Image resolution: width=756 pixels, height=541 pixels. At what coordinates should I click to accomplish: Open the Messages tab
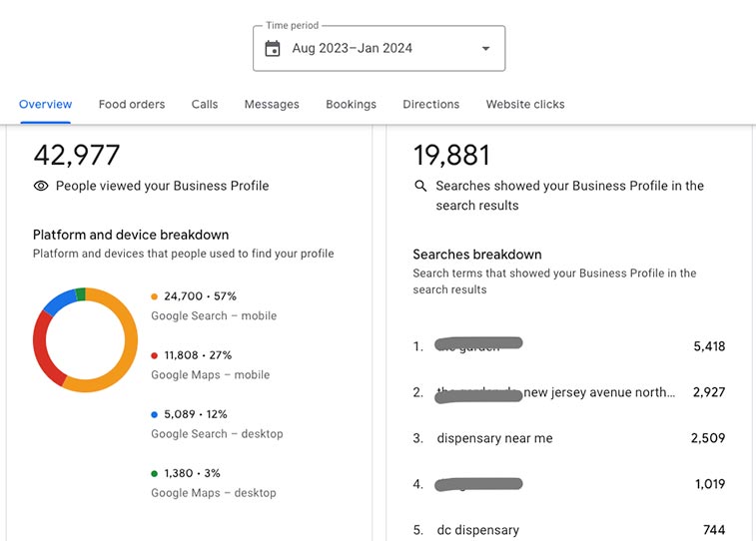[272, 104]
